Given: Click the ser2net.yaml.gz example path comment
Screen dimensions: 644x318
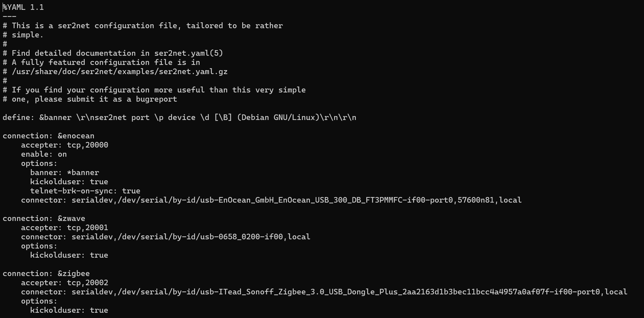Looking at the screenshot, I should [120, 71].
